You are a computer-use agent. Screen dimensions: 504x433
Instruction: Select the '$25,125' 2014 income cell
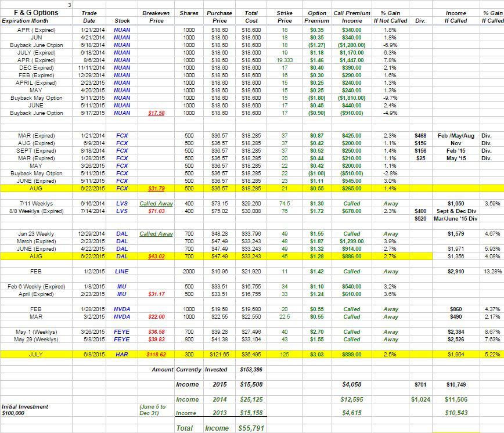251,399
